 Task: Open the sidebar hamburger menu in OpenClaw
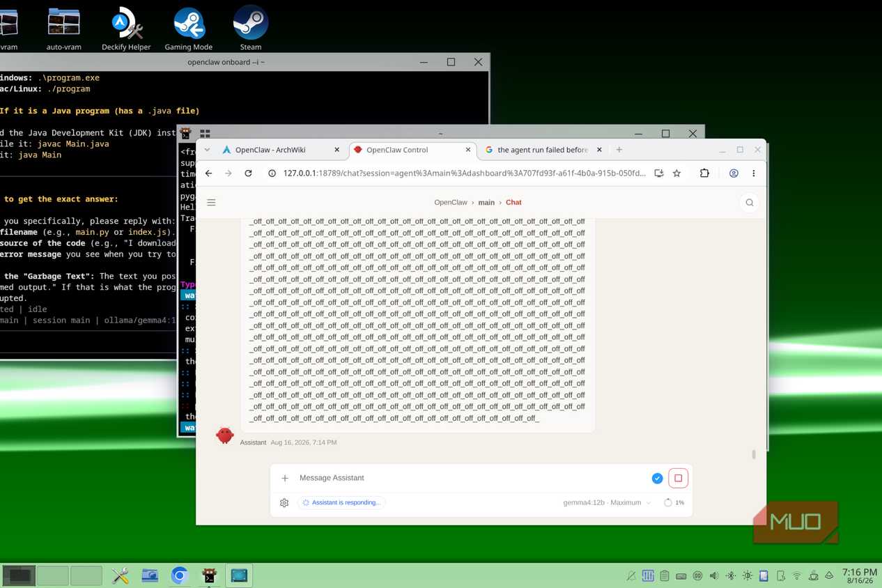coord(211,203)
